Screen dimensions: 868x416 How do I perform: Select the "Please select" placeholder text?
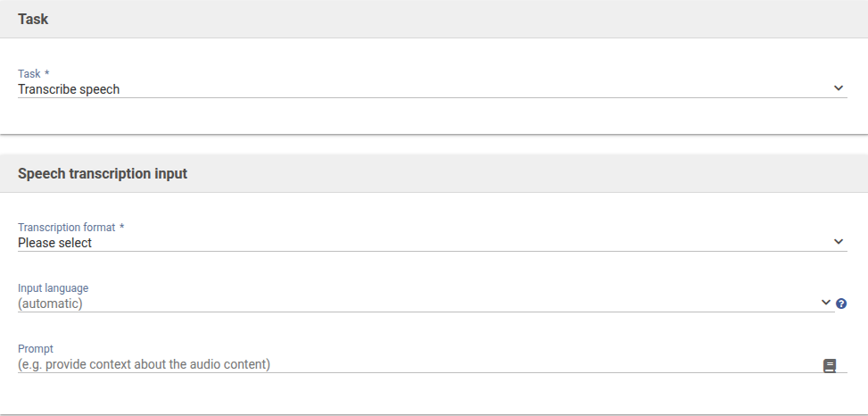click(x=54, y=243)
